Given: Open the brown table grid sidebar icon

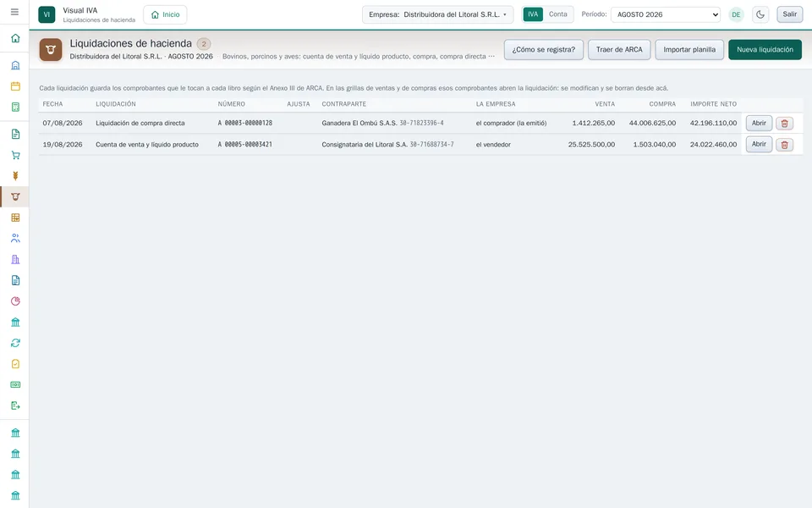Looking at the screenshot, I should pos(15,218).
